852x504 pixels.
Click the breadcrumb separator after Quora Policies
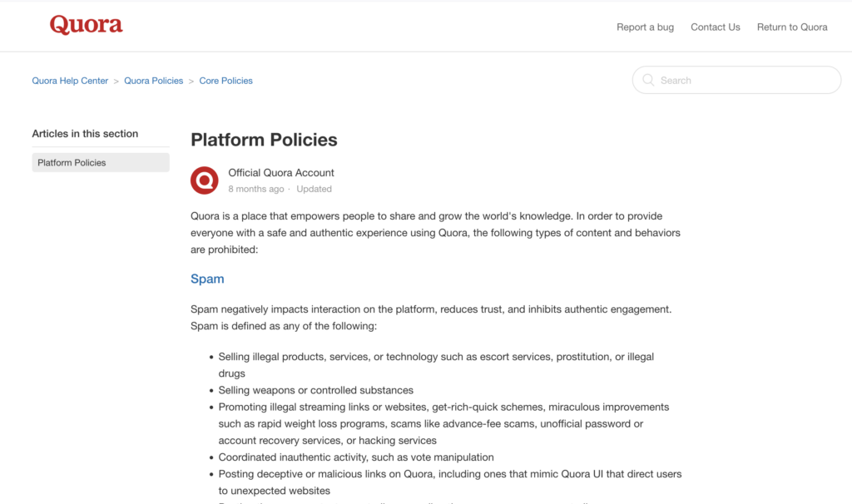point(190,80)
